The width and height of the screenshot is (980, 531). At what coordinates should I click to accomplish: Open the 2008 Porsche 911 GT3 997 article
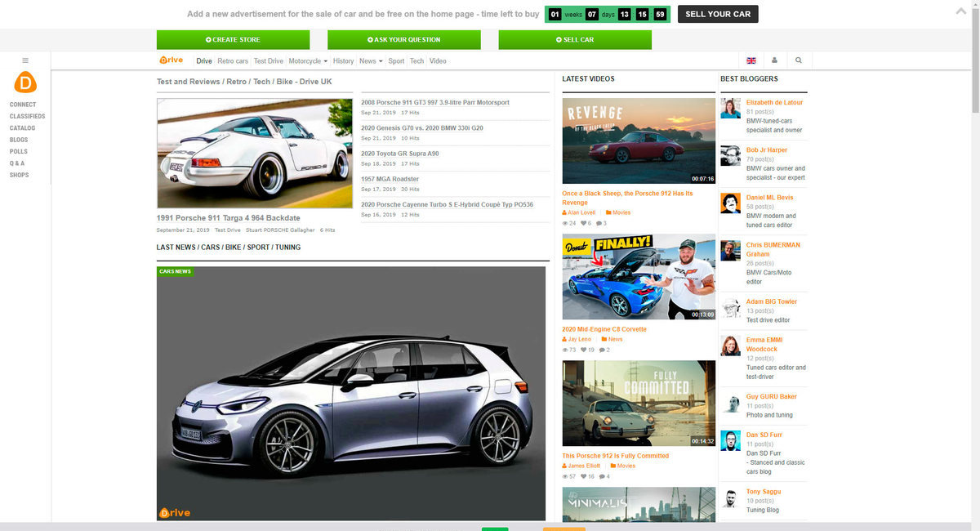(435, 102)
